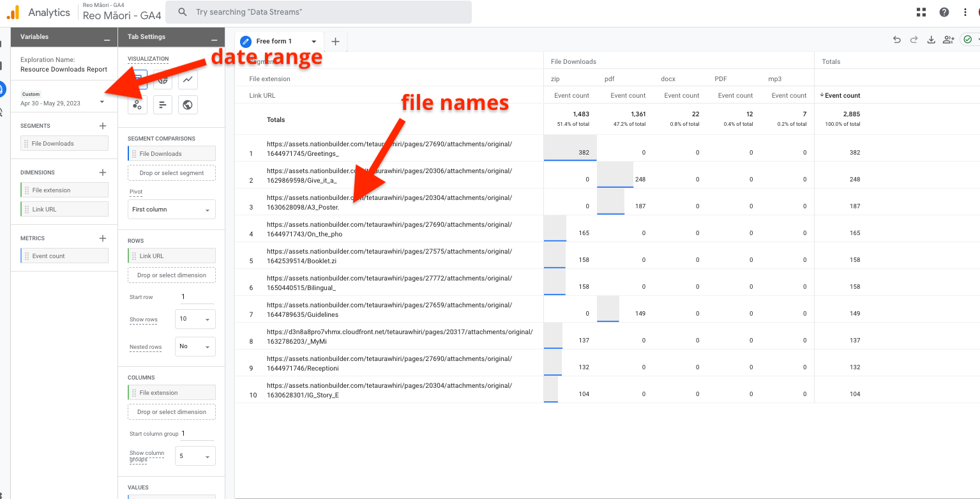
Task: Add a new dimension
Action: point(103,173)
